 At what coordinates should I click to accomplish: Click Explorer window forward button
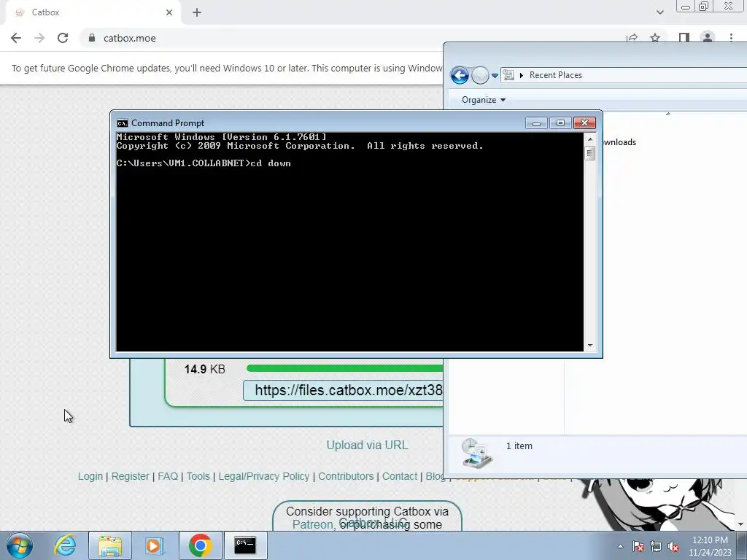[x=480, y=75]
